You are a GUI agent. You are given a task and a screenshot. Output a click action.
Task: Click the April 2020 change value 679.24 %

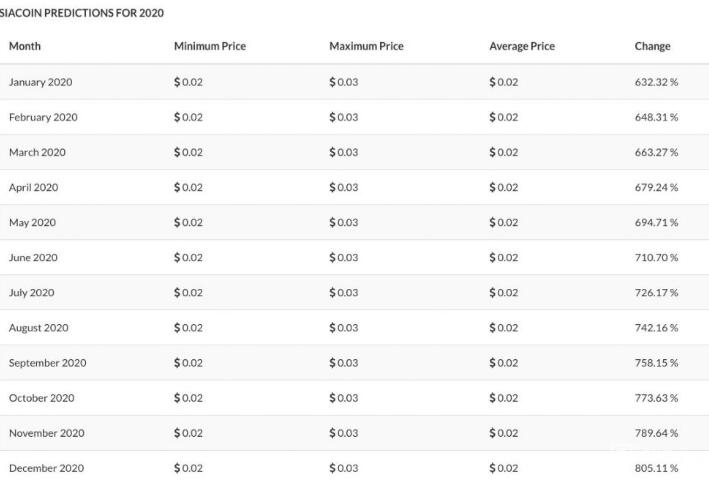point(656,188)
